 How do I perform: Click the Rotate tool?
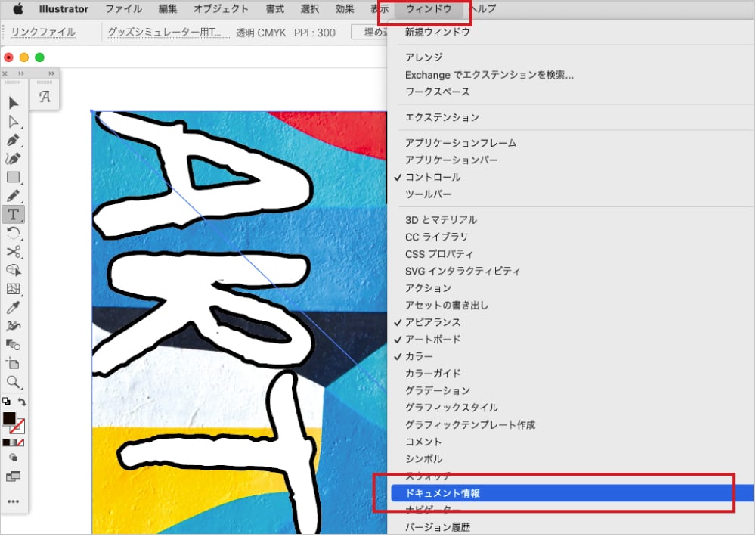[13, 233]
